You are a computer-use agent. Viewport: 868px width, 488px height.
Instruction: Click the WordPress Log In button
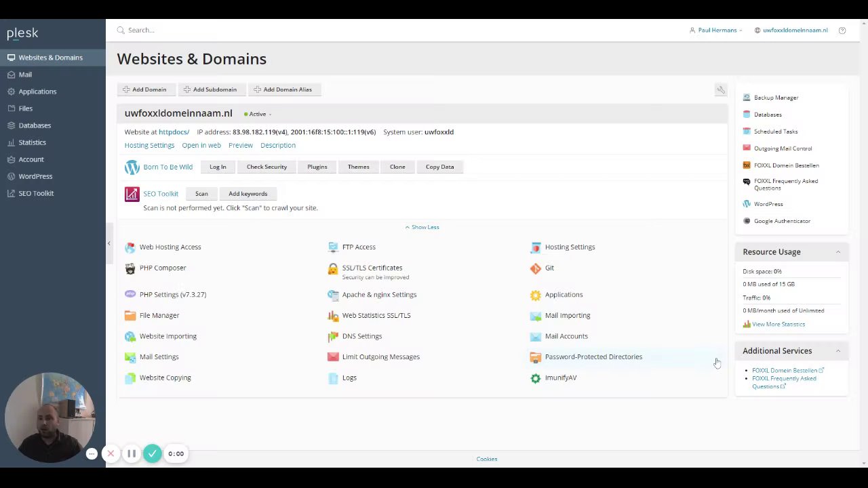[x=218, y=167]
